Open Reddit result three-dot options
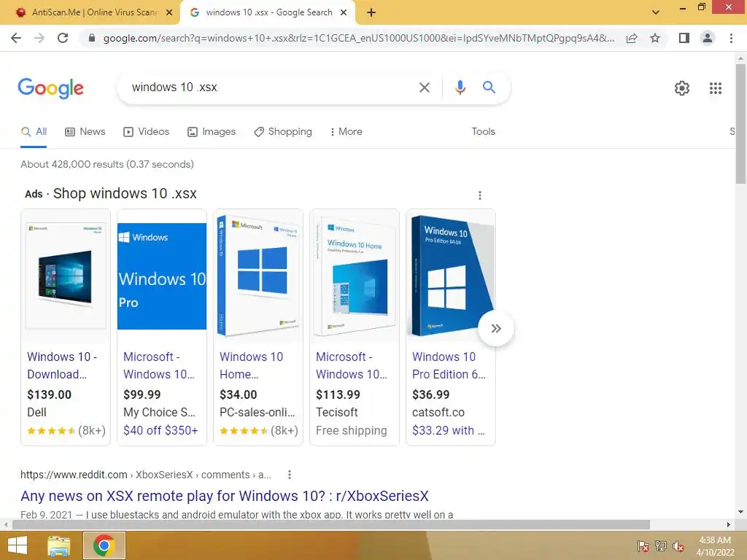The image size is (747, 560). (289, 475)
